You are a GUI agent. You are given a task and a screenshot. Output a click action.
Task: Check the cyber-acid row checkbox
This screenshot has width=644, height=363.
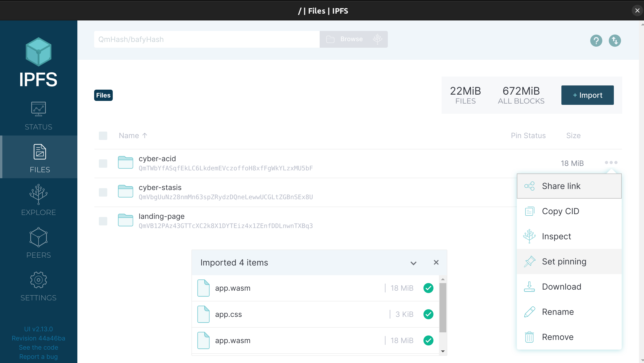click(x=103, y=163)
